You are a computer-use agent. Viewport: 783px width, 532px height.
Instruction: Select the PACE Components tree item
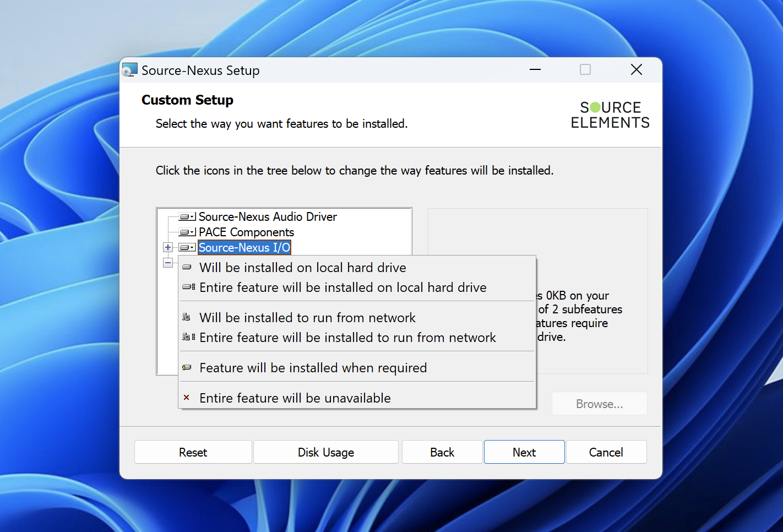(246, 232)
